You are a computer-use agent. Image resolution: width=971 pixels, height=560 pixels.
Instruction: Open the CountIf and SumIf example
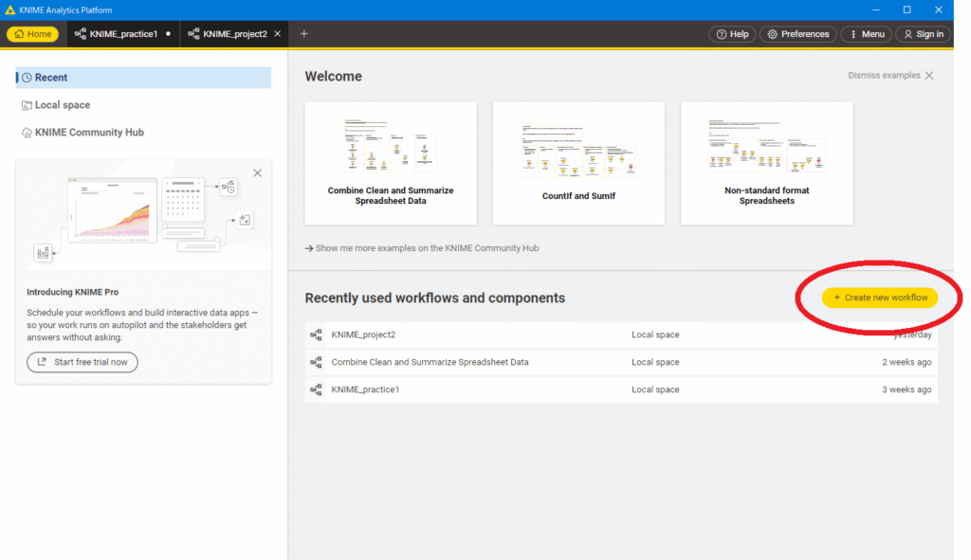[x=578, y=163]
